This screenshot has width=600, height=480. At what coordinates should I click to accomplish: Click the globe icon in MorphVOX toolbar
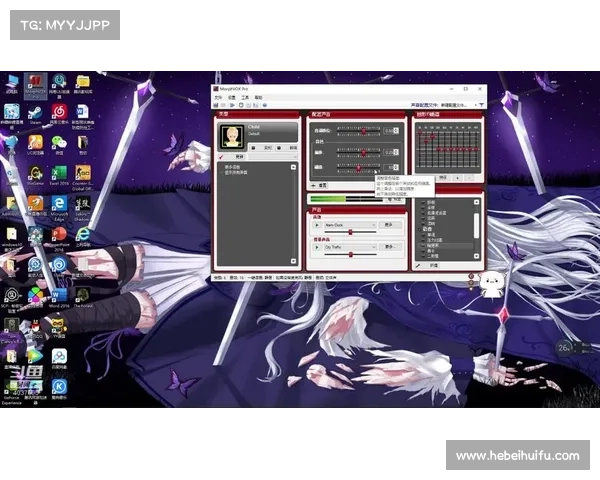(265, 105)
